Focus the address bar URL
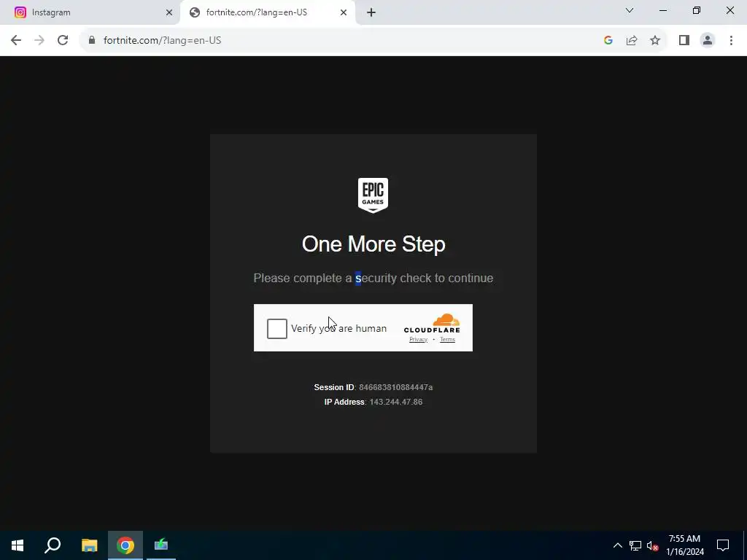The width and height of the screenshot is (747, 560). click(163, 41)
